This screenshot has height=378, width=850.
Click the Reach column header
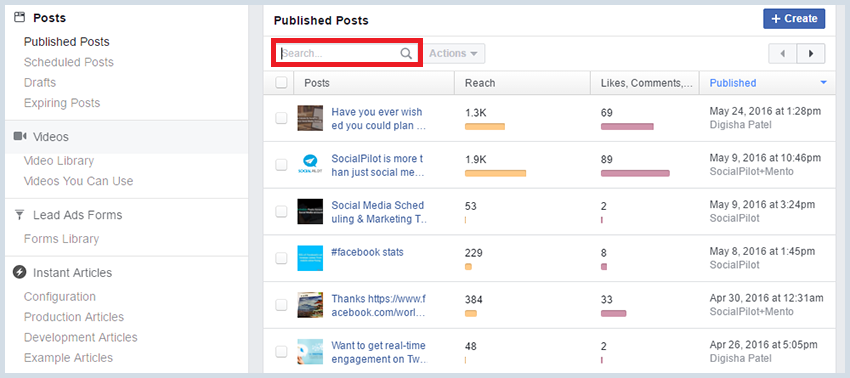click(x=523, y=82)
